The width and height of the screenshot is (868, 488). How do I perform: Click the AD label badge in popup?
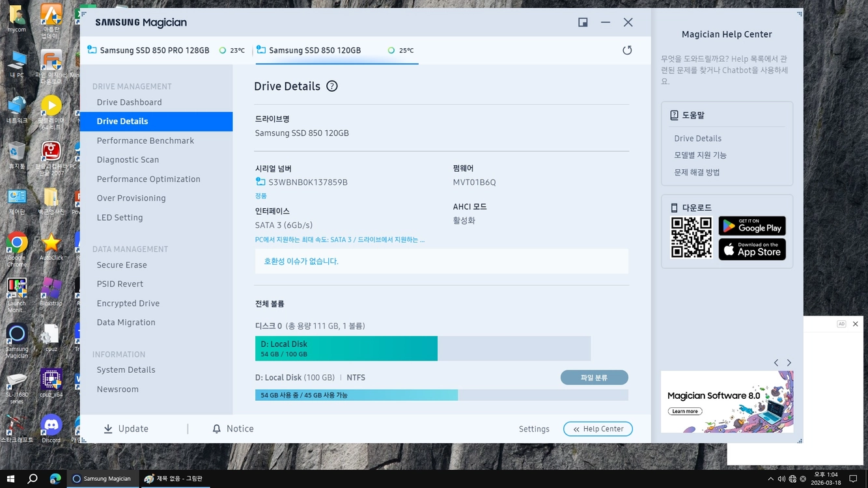(x=841, y=324)
